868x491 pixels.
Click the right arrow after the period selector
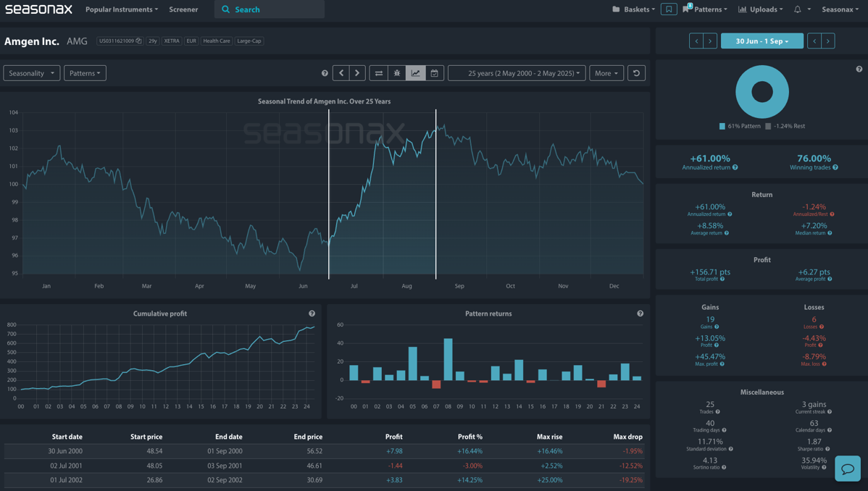[x=828, y=41]
